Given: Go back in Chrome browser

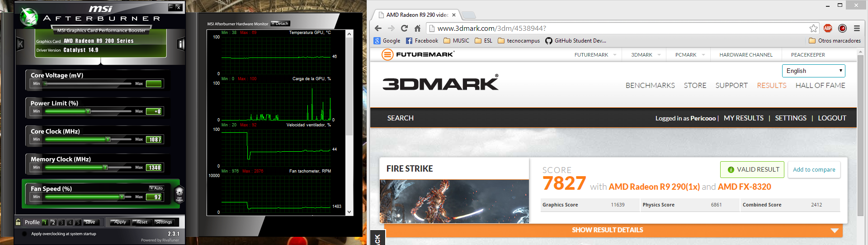Looking at the screenshot, I should click(x=378, y=28).
